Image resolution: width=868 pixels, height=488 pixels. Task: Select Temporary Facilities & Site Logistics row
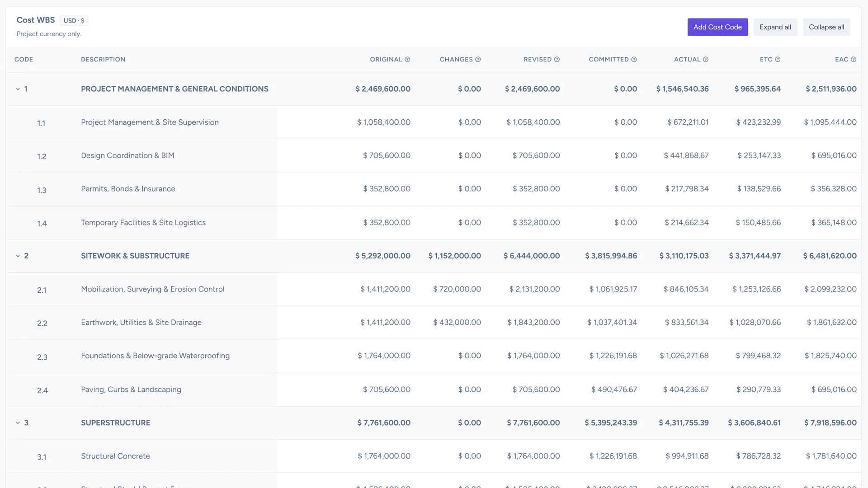click(433, 223)
